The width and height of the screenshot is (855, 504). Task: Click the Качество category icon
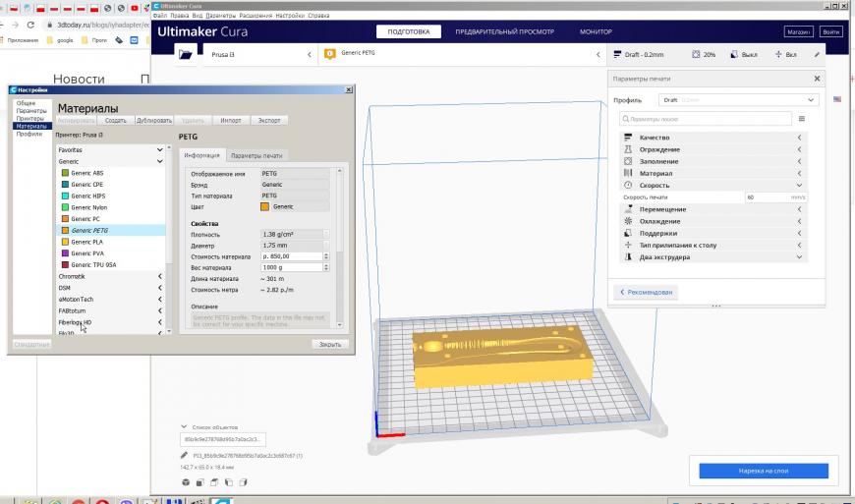[x=628, y=138]
